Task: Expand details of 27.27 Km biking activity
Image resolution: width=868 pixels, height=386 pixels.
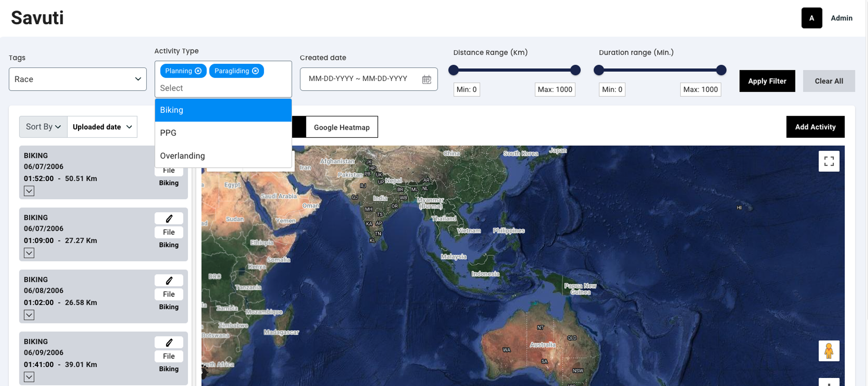Action: tap(29, 253)
